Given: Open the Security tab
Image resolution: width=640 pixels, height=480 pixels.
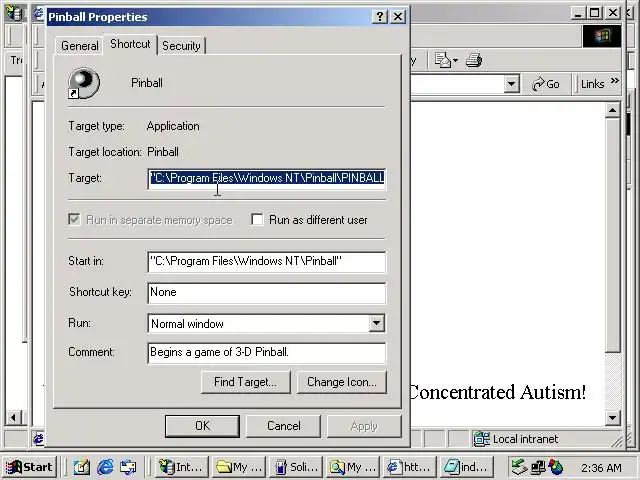Looking at the screenshot, I should tap(181, 46).
